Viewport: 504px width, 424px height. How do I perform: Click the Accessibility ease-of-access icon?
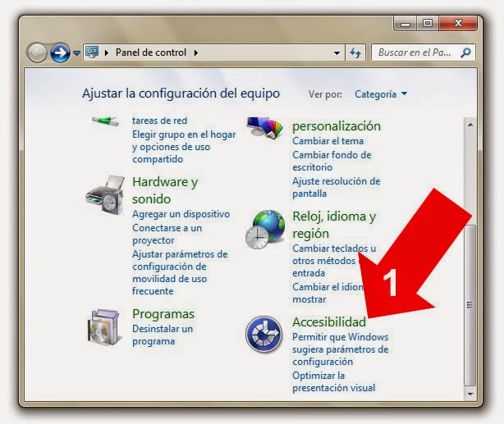[x=263, y=334]
